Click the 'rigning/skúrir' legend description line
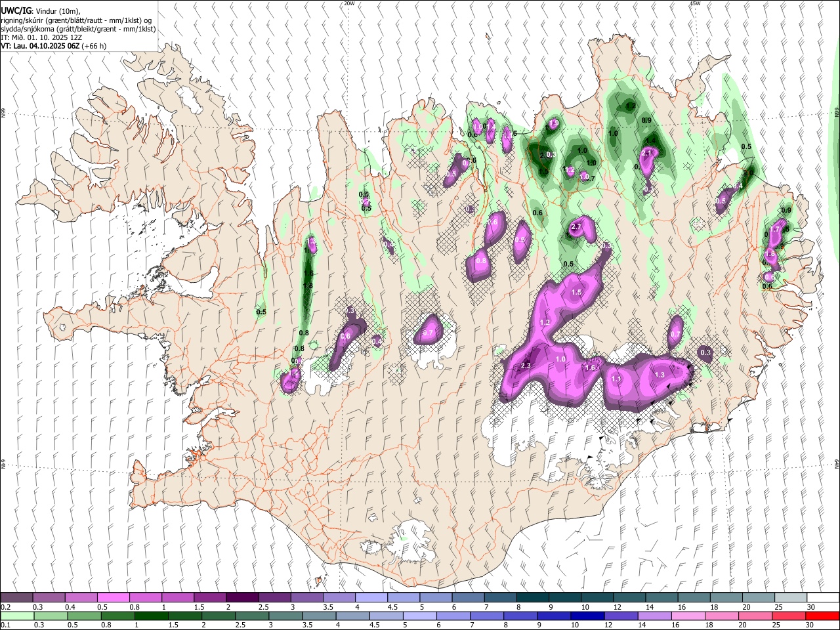The width and height of the screenshot is (840, 630). click(x=77, y=20)
